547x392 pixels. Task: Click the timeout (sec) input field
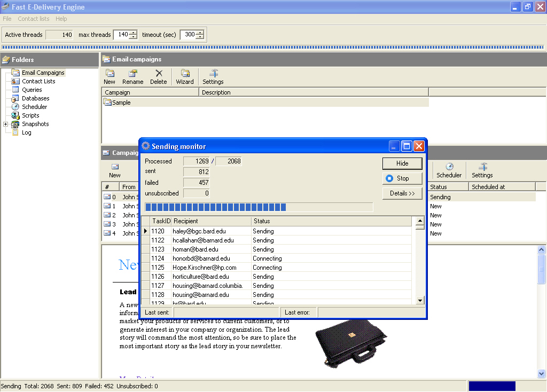coord(187,35)
